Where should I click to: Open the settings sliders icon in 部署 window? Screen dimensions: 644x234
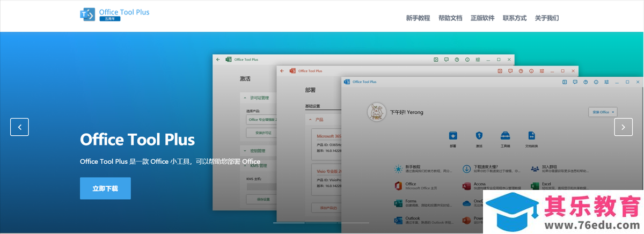pos(541,71)
